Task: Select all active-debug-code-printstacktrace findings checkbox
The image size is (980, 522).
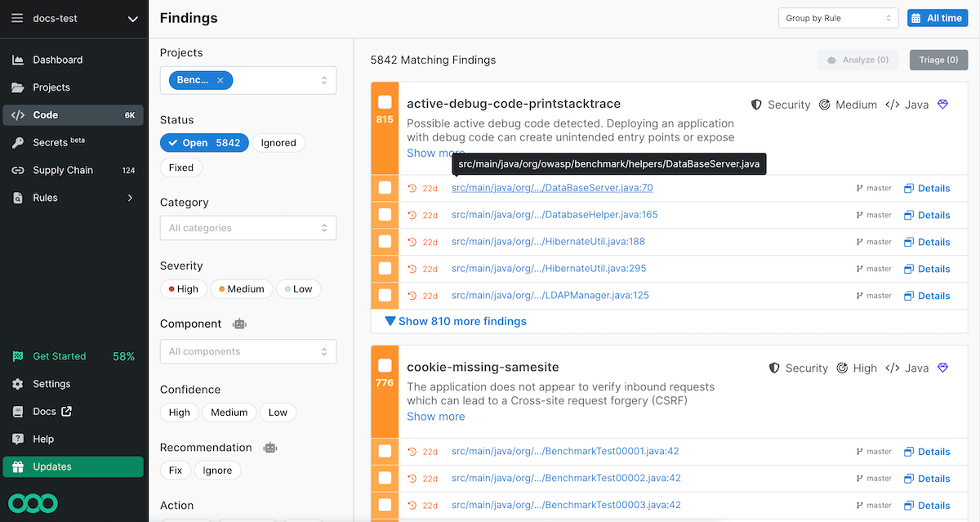Action: (385, 102)
